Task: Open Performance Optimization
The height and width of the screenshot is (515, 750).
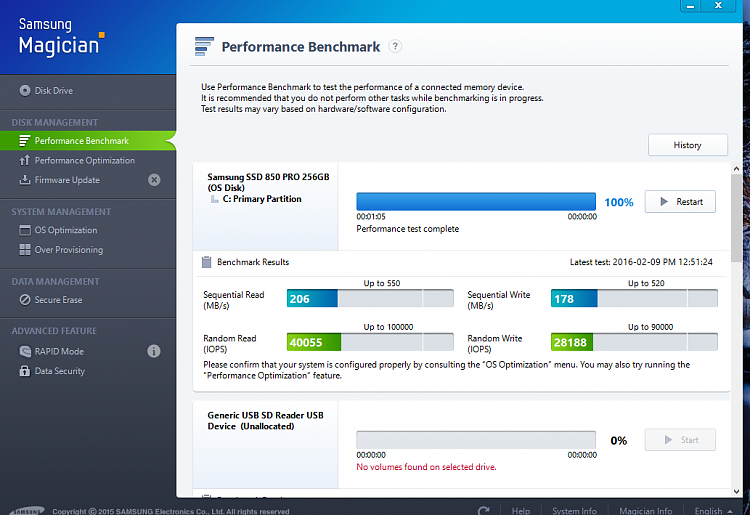Action: (x=84, y=160)
